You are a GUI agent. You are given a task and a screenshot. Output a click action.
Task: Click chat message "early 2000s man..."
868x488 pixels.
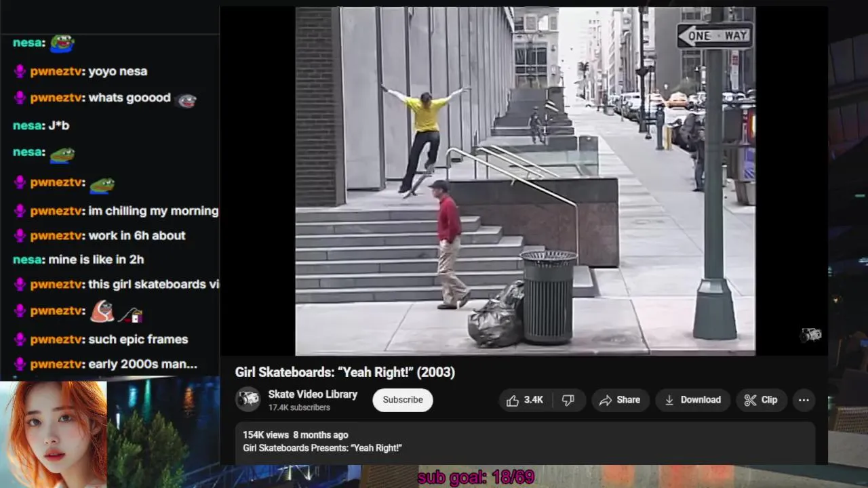pos(143,364)
